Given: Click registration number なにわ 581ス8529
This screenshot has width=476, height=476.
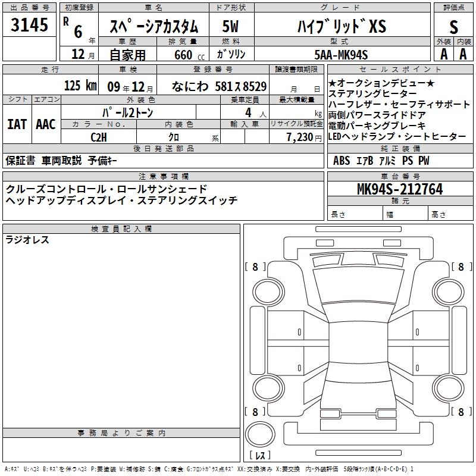Looking at the screenshot, I should coord(219,86).
